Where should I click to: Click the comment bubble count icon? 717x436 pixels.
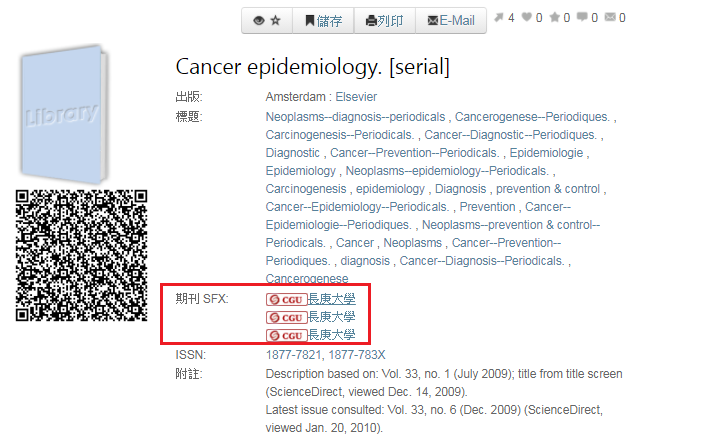click(x=582, y=17)
